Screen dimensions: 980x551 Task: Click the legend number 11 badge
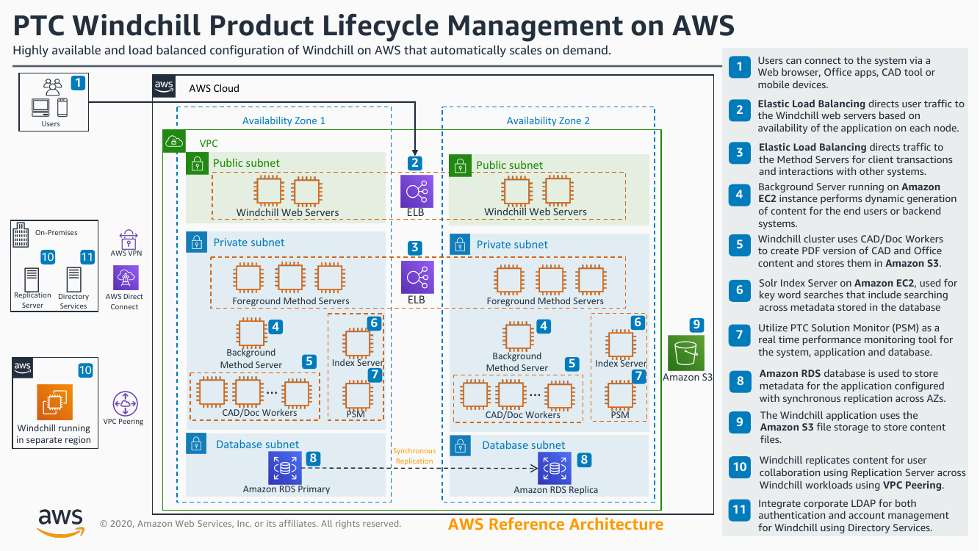[x=740, y=509]
